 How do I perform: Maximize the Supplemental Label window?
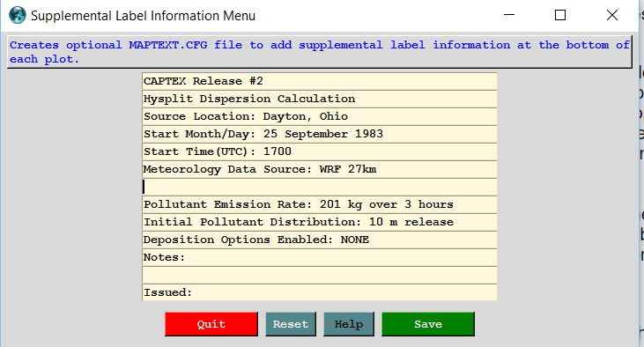pos(560,15)
